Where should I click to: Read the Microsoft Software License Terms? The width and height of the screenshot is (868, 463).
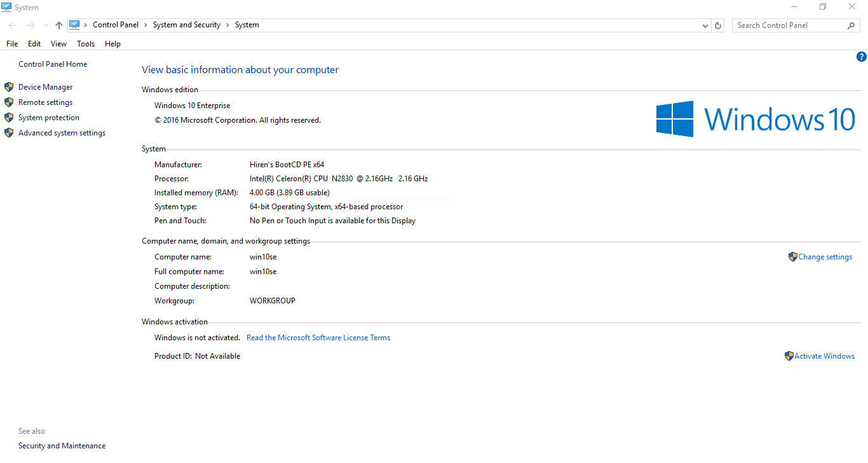(318, 338)
